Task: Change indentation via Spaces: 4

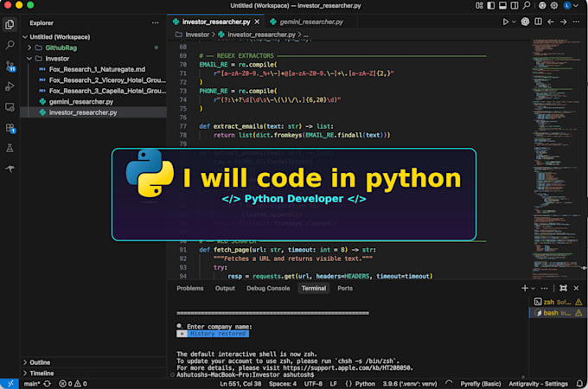Action: (283, 384)
